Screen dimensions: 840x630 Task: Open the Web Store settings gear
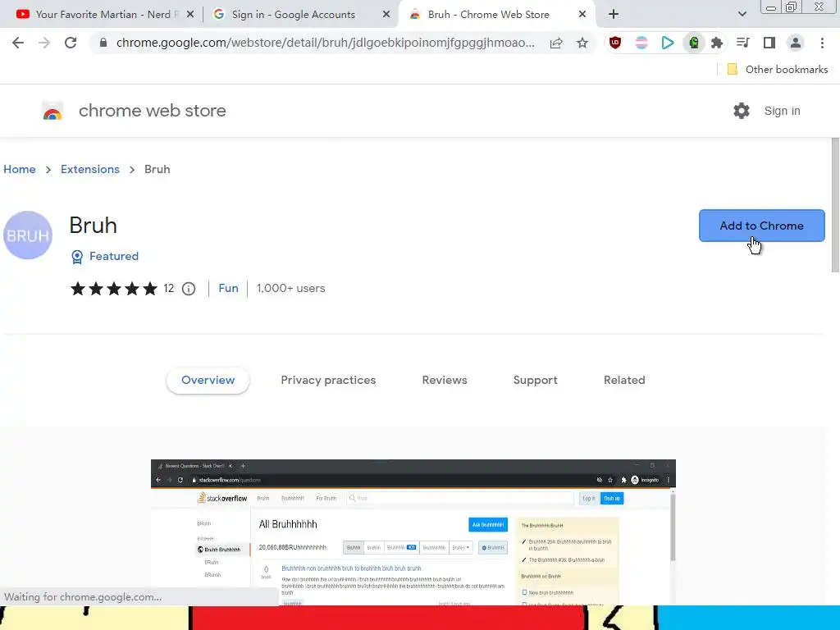742,111
